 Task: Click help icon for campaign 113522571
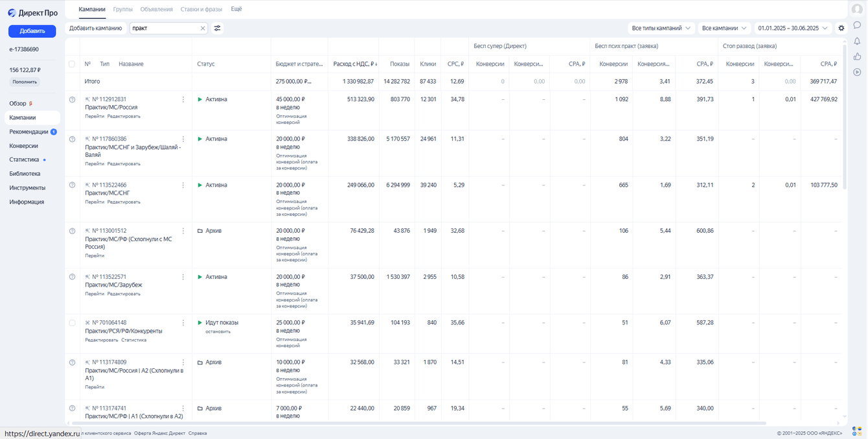[72, 278]
